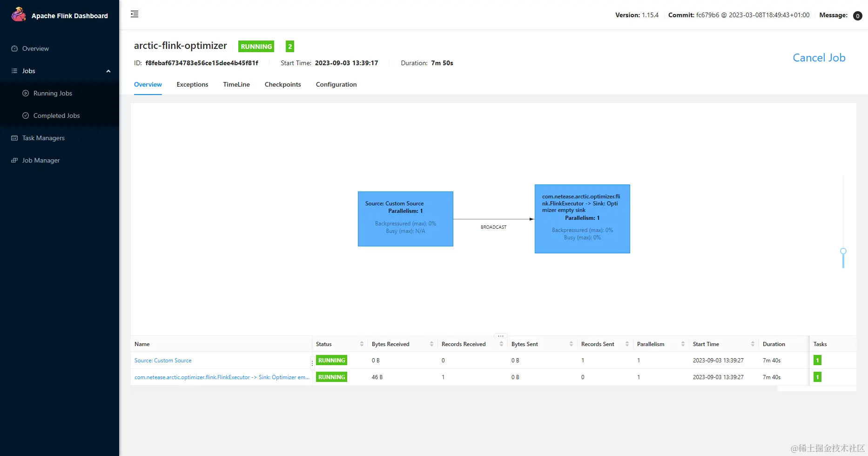Click the task badge in Source: Custom Source row
The height and width of the screenshot is (456, 868).
[817, 361]
